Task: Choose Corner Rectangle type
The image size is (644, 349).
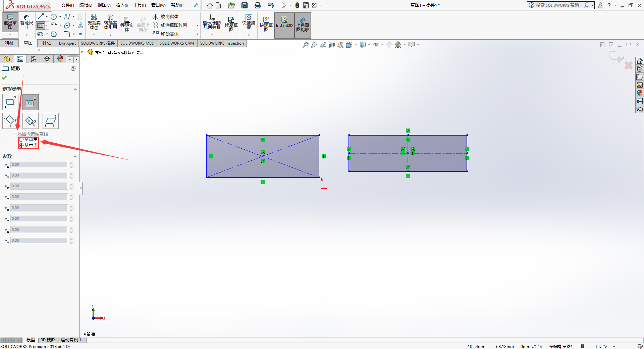Action: (x=10, y=102)
